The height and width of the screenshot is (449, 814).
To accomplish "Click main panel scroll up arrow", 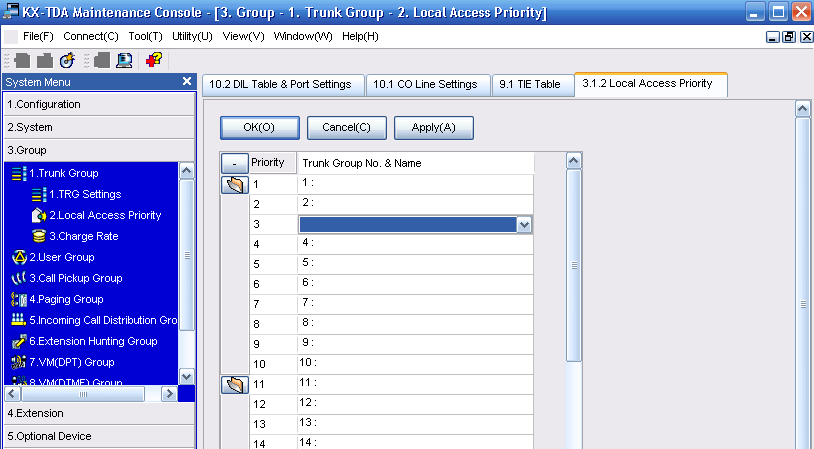I will (803, 108).
